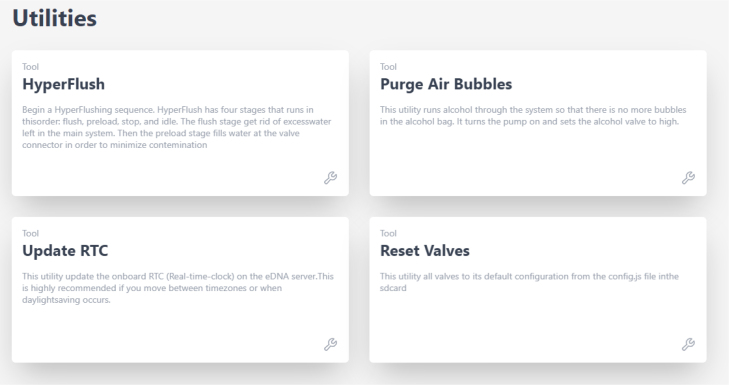Click empty area of the Update RTC card
Screen dimensions: 729x385
point(163,330)
